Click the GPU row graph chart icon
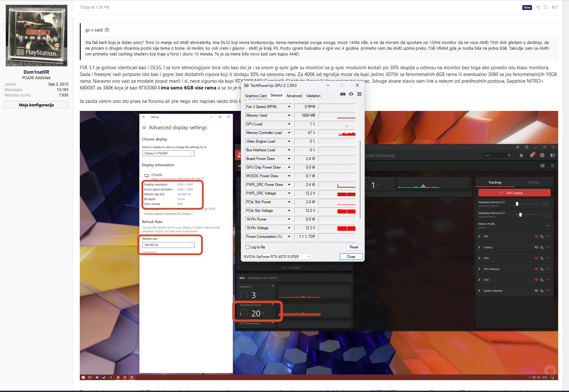This screenshot has width=569, height=392. click(542, 258)
